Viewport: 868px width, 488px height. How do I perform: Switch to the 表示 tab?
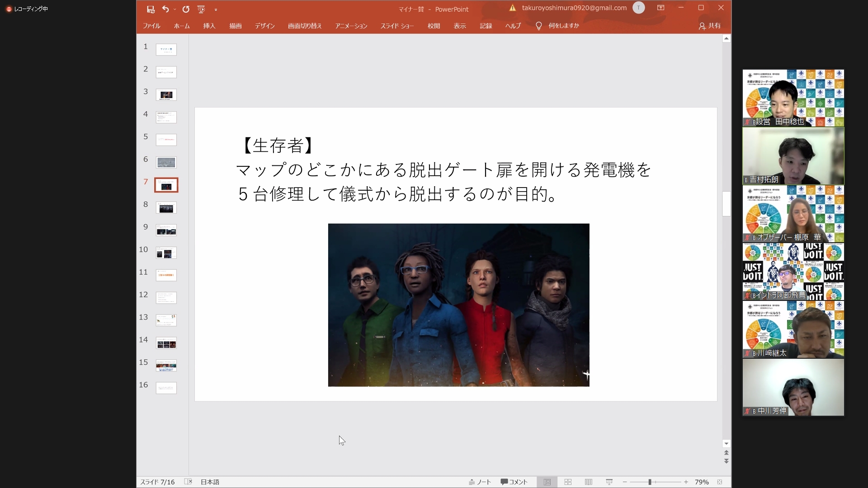[x=460, y=26]
